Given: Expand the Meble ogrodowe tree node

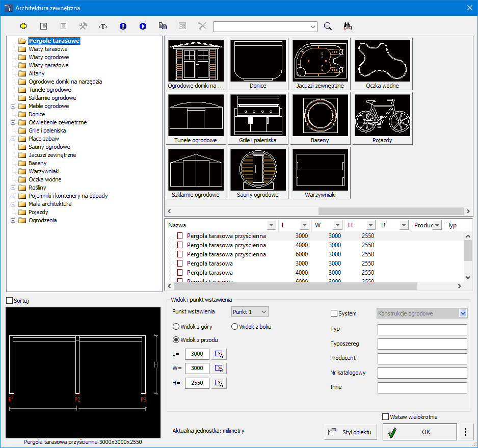Looking at the screenshot, I should [13, 106].
